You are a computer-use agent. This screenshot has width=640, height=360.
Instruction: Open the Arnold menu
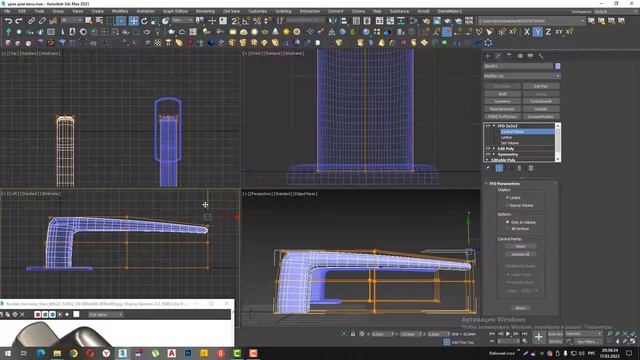pyautogui.click(x=423, y=11)
